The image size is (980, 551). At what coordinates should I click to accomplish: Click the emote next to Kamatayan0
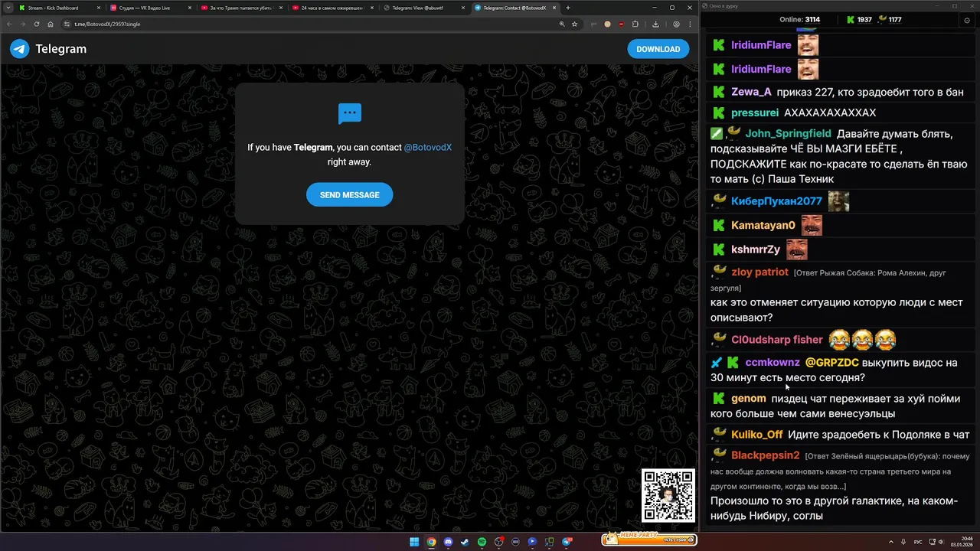[812, 225]
